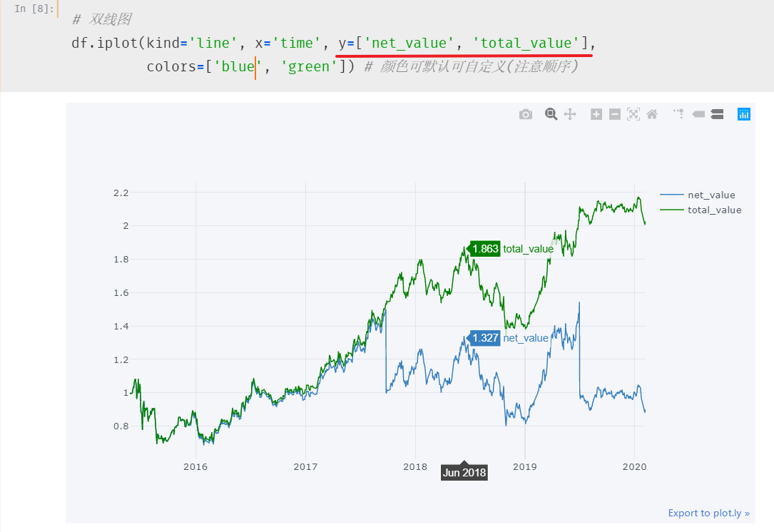
Task: Open Plotly via the blue logo icon
Action: pyautogui.click(x=743, y=114)
